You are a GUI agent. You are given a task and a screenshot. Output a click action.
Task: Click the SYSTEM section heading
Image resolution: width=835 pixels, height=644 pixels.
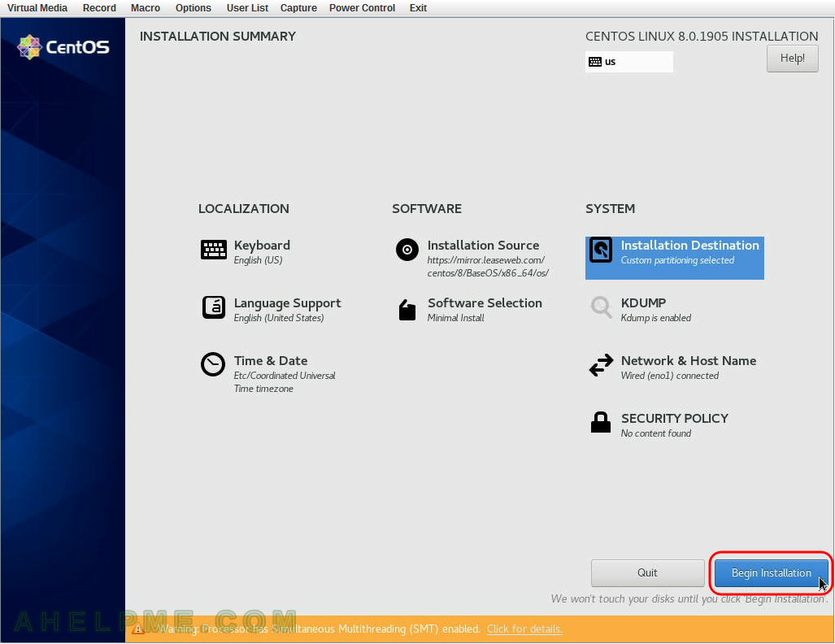click(x=611, y=208)
